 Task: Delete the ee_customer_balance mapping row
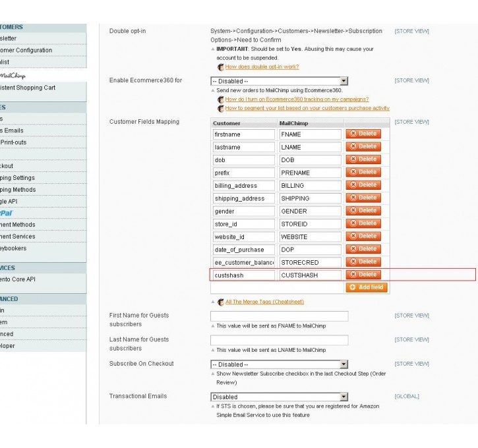363,262
